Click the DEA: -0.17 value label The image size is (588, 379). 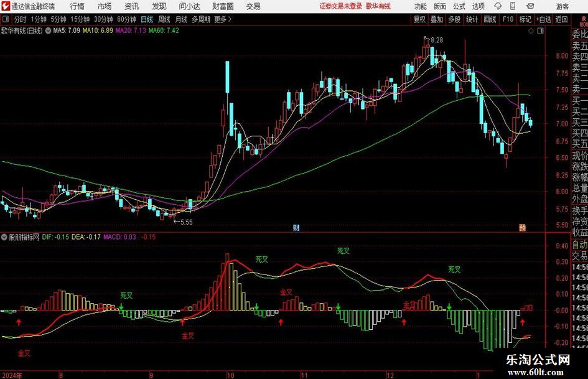click(86, 237)
